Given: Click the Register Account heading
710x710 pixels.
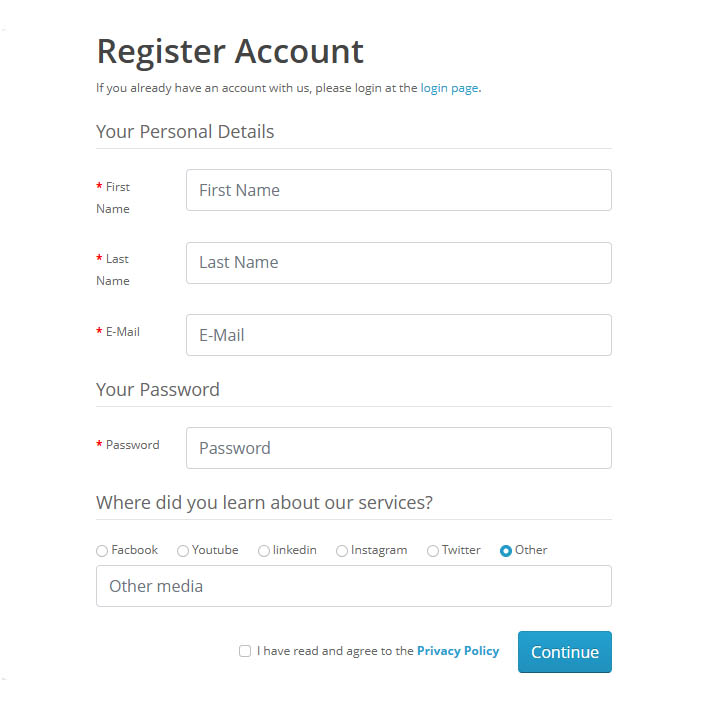Looking at the screenshot, I should click(230, 51).
